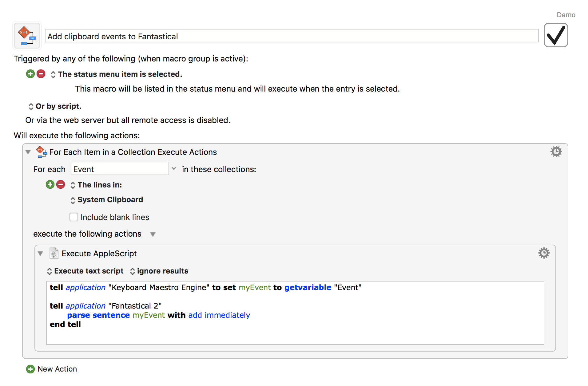Click the For Each action icon
Image resolution: width=588 pixels, height=386 pixels.
pyautogui.click(x=41, y=152)
